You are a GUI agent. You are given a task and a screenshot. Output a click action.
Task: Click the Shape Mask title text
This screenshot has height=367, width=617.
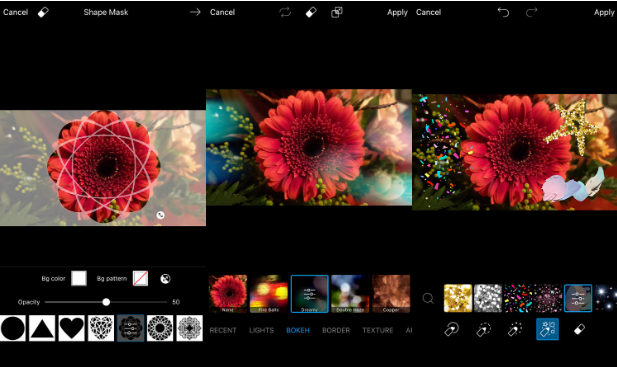(106, 12)
